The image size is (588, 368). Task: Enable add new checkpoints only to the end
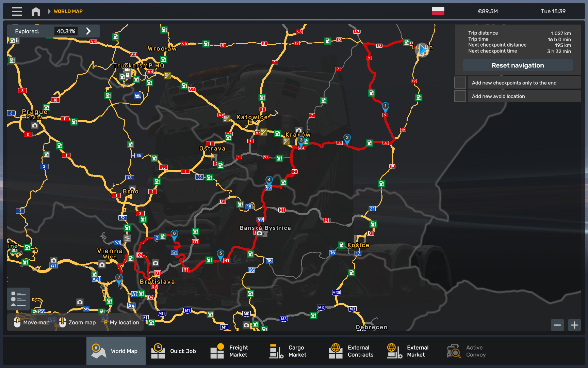click(x=460, y=83)
